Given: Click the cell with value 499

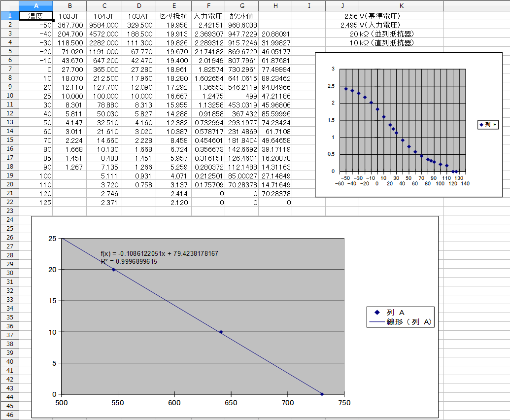Looking at the screenshot, I should 241,96.
